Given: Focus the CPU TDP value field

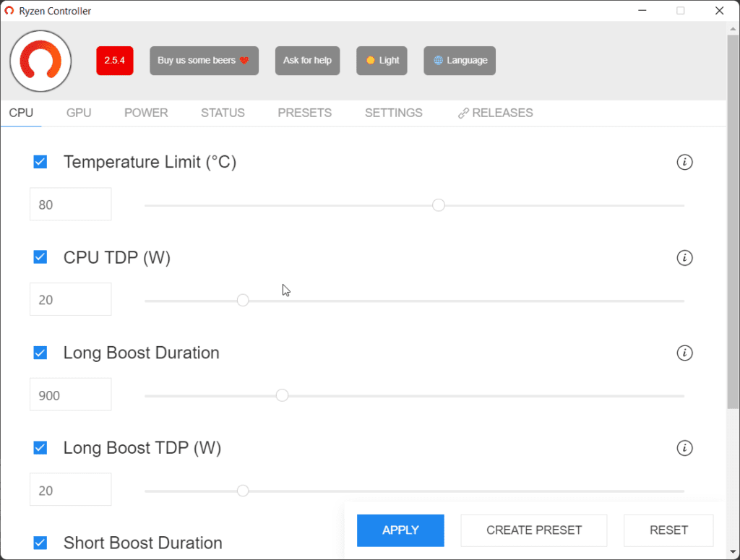Looking at the screenshot, I should pos(71,299).
